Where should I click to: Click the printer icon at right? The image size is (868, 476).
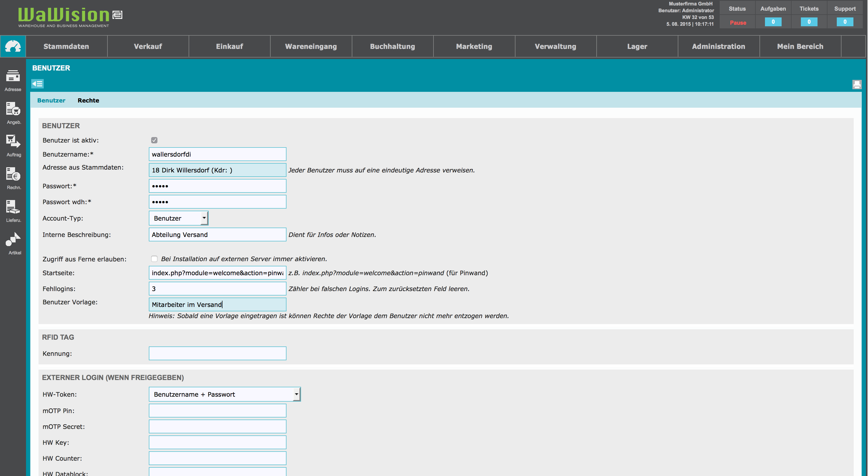[857, 84]
